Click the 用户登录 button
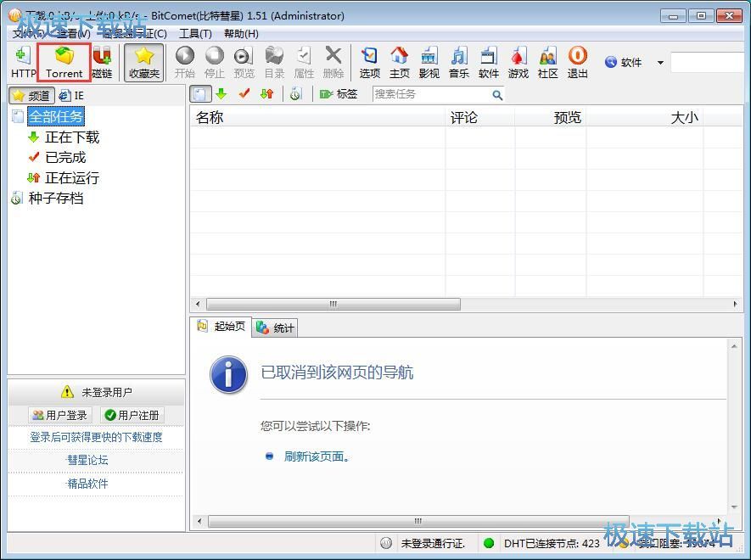This screenshot has height=560, width=751. pyautogui.click(x=59, y=415)
